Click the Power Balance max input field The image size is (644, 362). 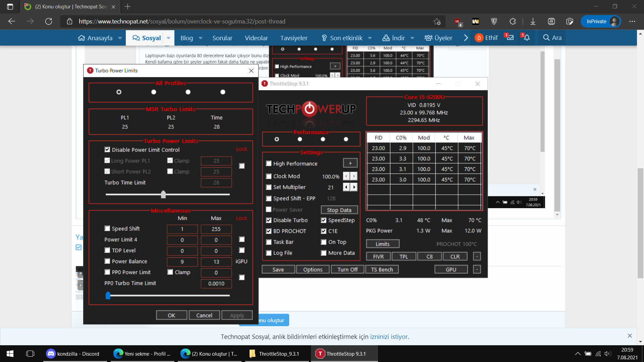[216, 262]
